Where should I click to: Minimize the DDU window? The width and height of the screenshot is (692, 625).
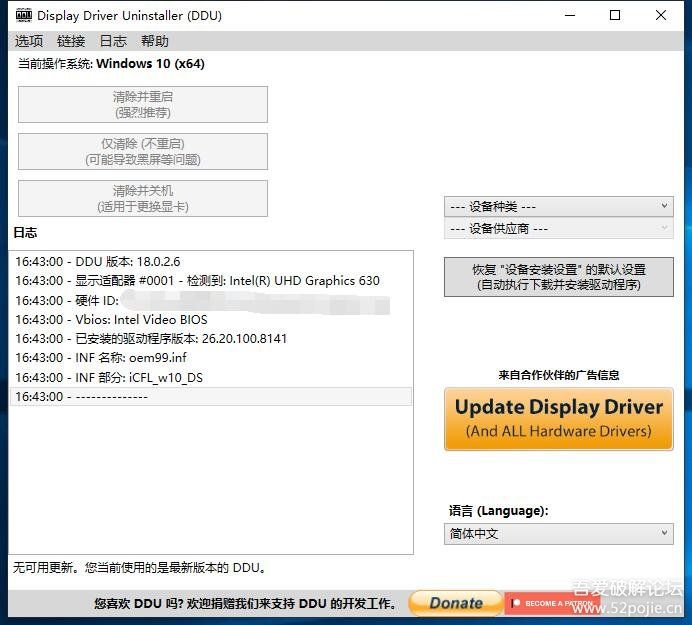coord(570,15)
